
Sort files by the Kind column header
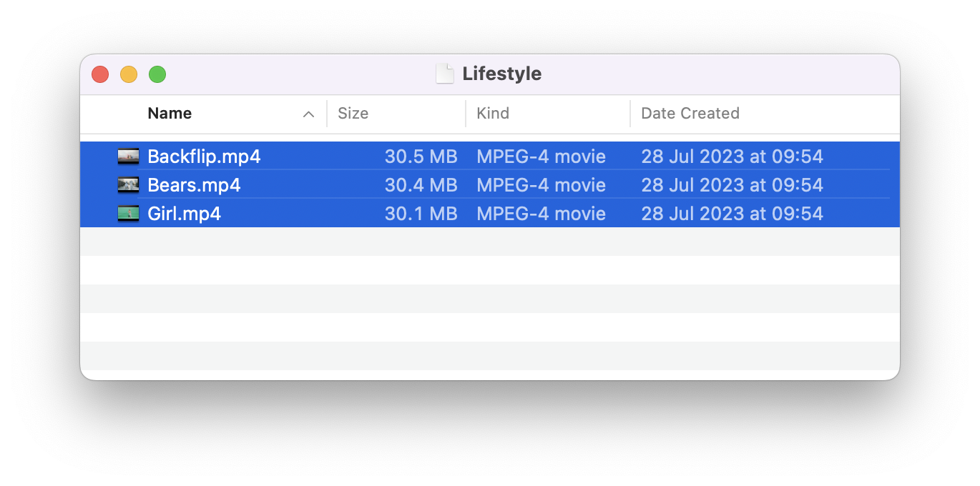(x=493, y=114)
